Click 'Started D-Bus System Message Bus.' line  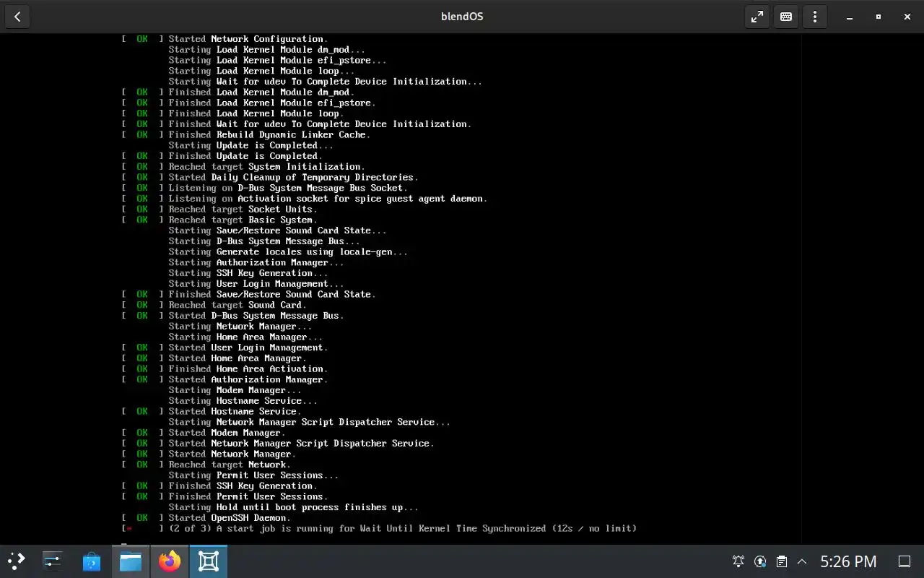point(256,316)
